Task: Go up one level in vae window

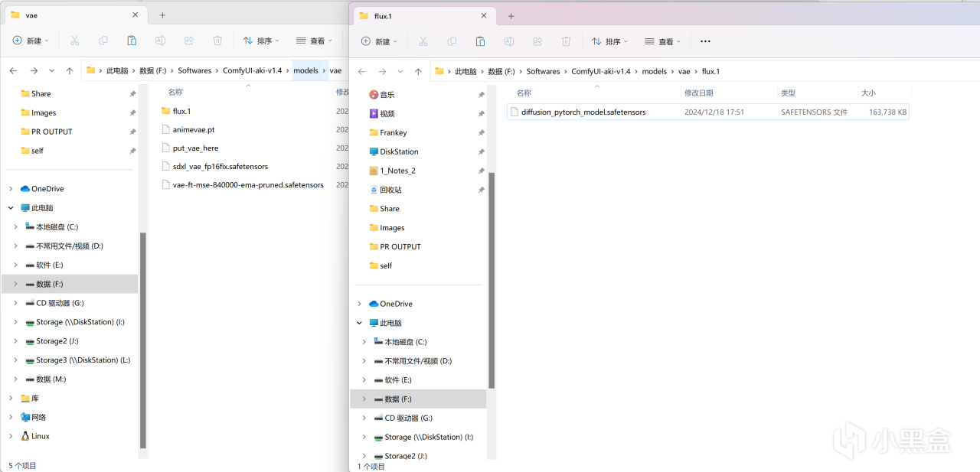Action: tap(70, 70)
